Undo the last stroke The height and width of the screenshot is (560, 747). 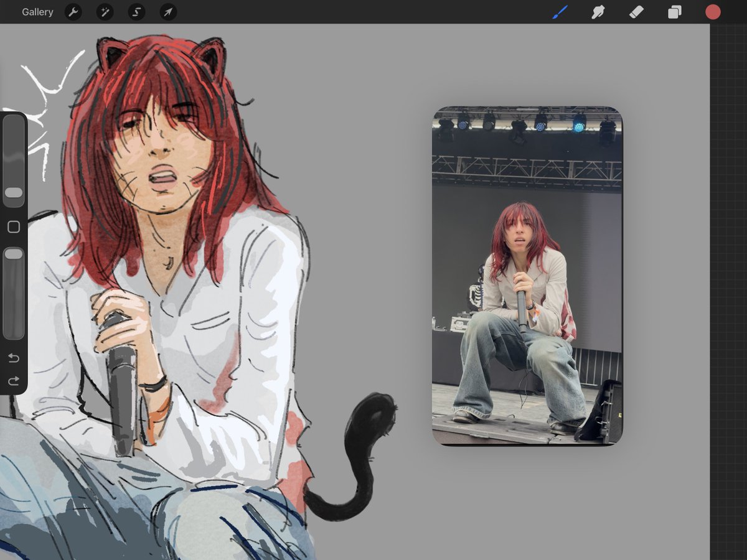pos(14,358)
